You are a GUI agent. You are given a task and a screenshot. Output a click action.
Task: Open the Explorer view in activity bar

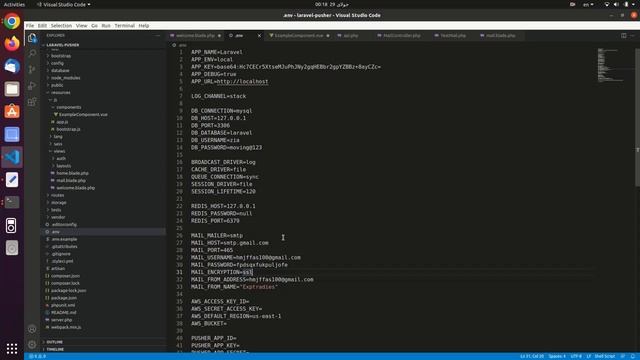coord(32,38)
